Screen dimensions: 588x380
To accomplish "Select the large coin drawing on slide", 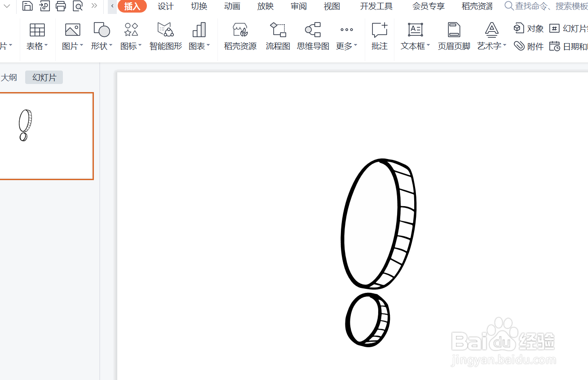I will pos(378,224).
